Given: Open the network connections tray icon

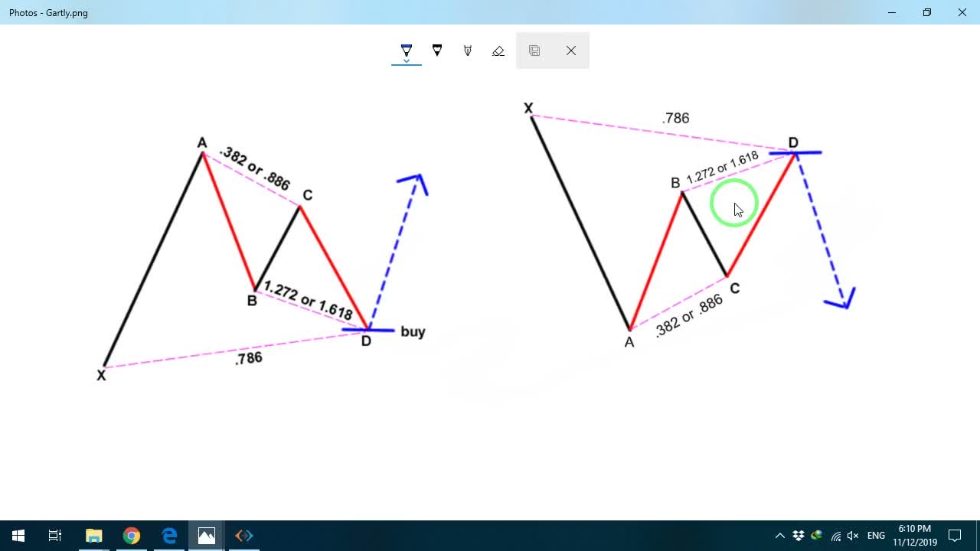Looking at the screenshot, I should pos(835,536).
